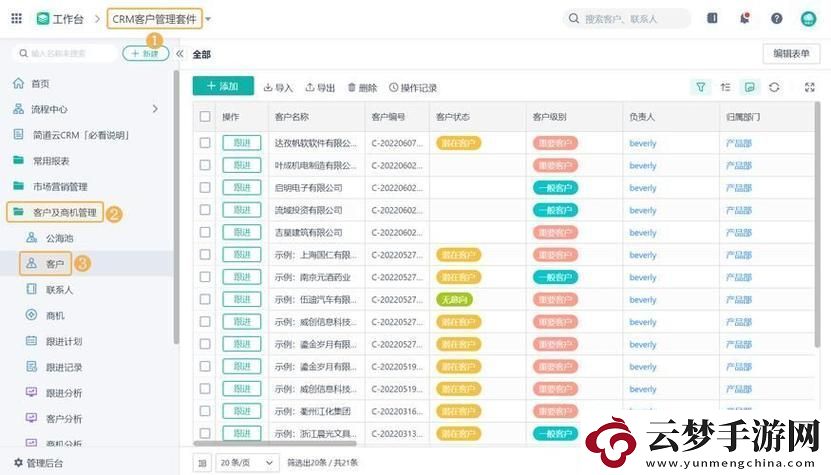Screen dimensions: 831x475
Task: Click the table horizontal scrollbar
Action: [x=275, y=443]
